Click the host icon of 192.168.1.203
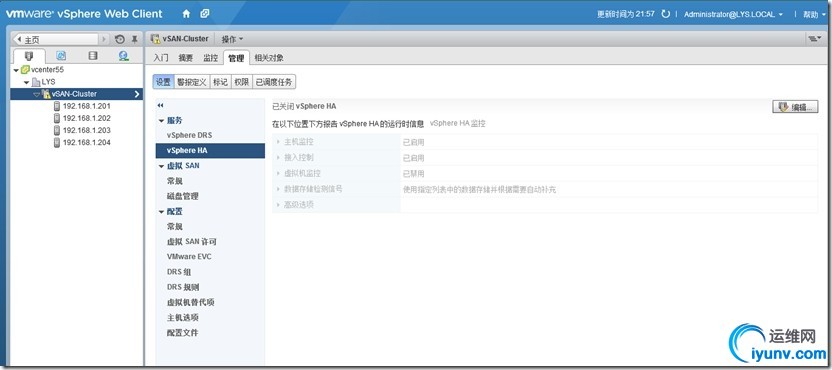Screen dimensions: 832x370 tap(56, 130)
